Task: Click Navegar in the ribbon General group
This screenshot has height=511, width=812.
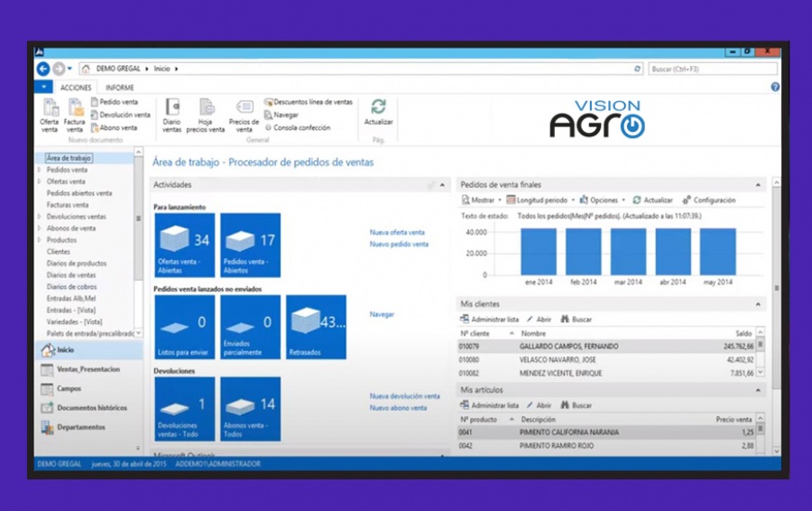Action: (281, 115)
